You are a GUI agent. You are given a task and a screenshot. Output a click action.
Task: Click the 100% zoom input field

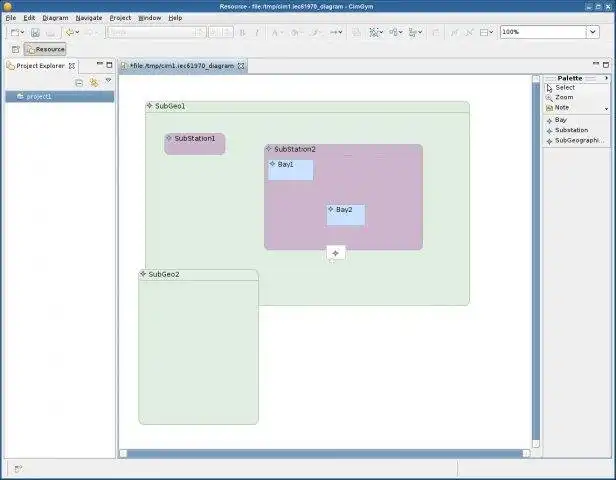543,32
